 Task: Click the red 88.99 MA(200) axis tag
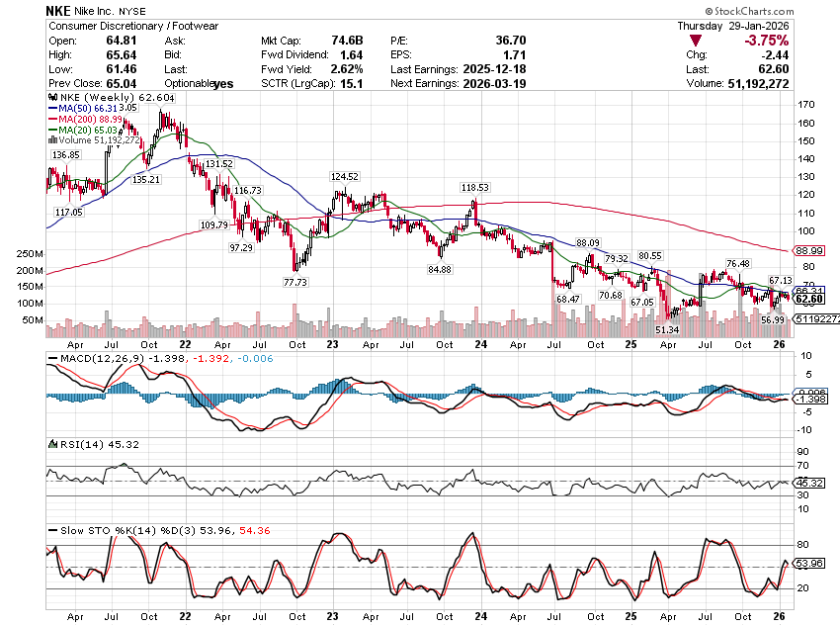[809, 251]
